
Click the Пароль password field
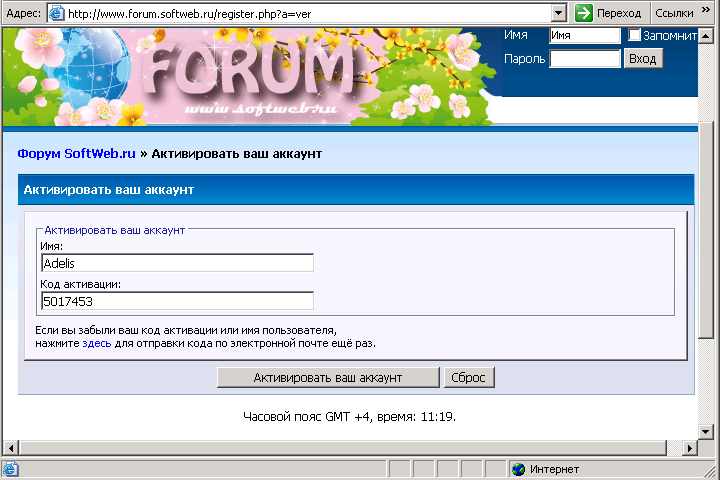tap(585, 59)
